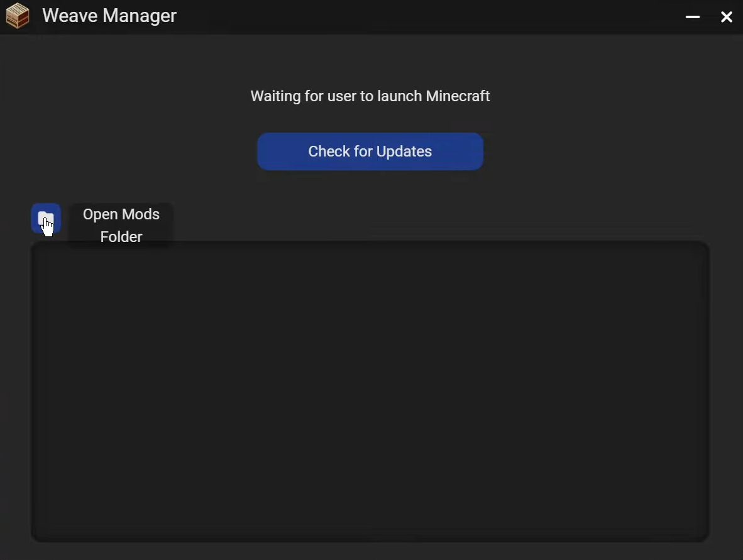Click the 'Waiting for user to launch Minecraft' status text
Viewport: 743px width, 560px height.
tap(370, 96)
